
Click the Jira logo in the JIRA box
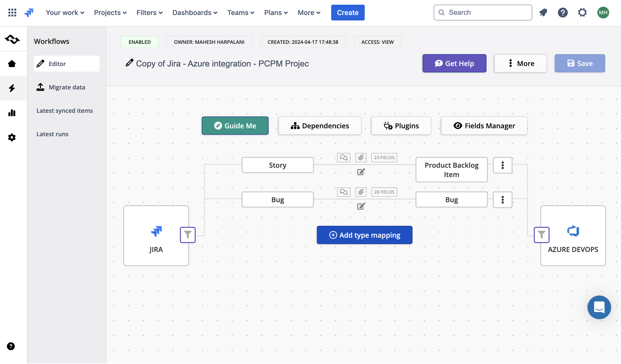click(156, 231)
